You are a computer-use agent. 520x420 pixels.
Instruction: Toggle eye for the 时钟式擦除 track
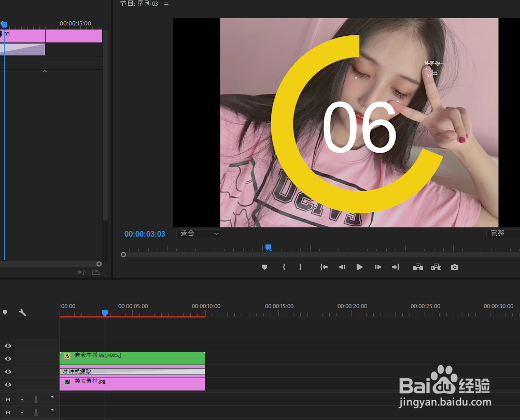[8, 372]
